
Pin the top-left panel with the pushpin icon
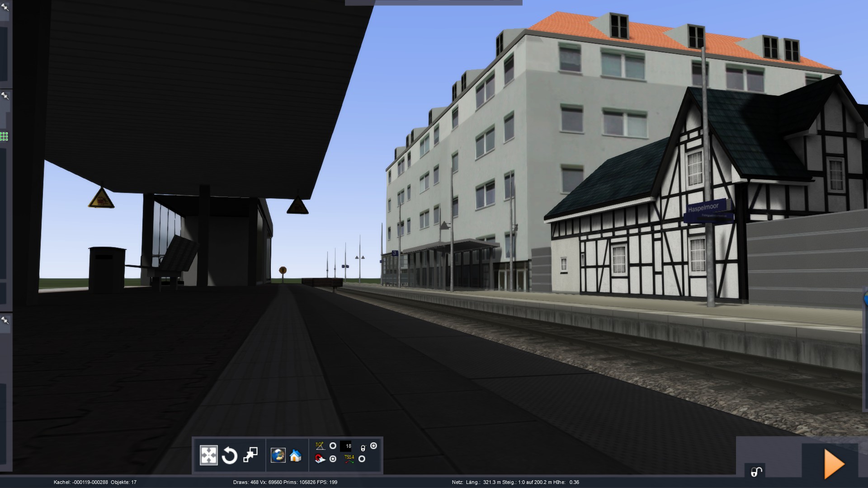[x=5, y=6]
